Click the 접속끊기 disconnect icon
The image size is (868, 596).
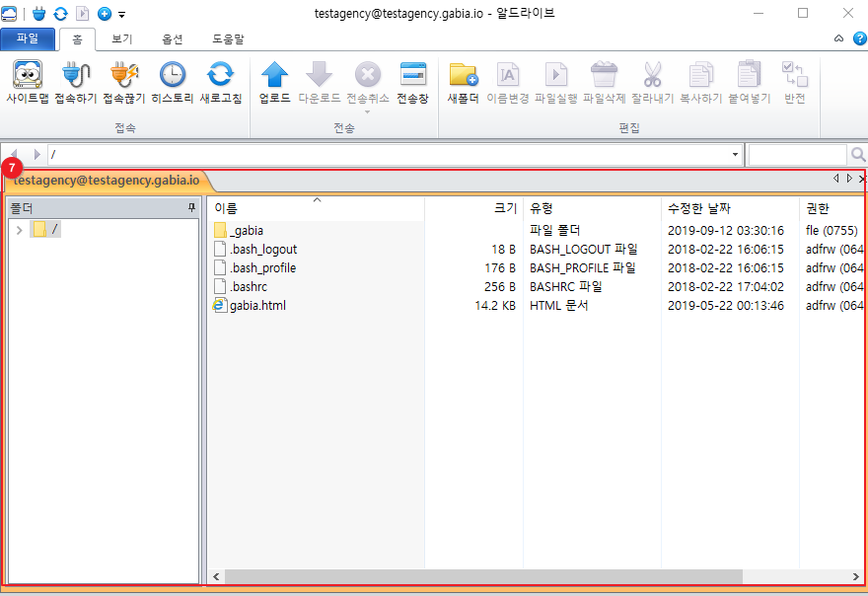click(x=124, y=82)
